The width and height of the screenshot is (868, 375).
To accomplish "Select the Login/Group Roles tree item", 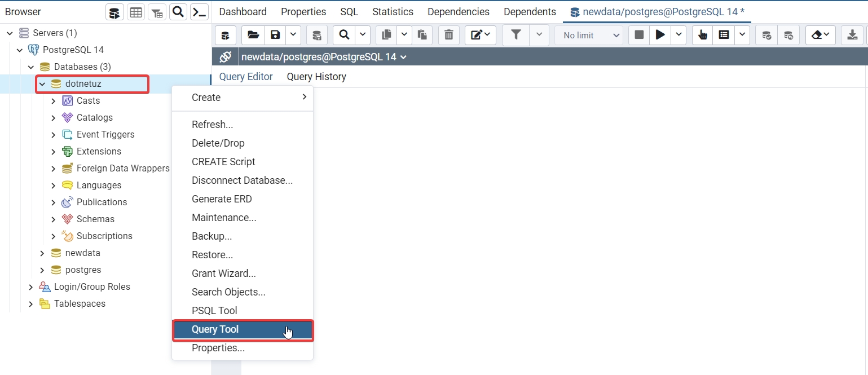I will pos(92,287).
